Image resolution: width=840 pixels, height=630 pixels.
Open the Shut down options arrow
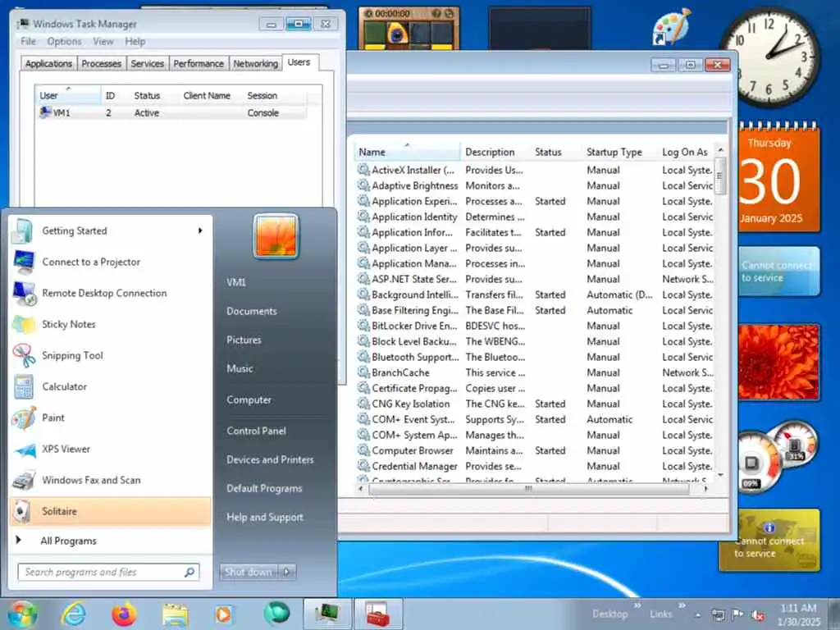point(288,572)
